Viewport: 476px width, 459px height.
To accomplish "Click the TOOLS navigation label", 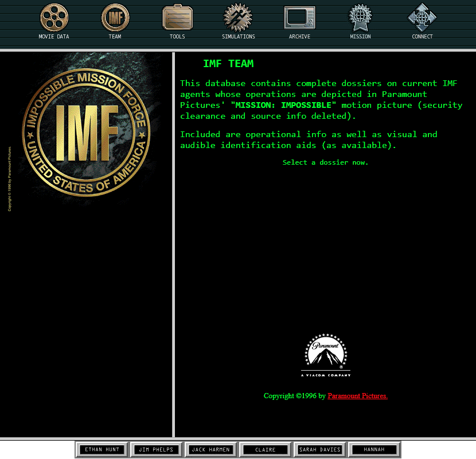I will tap(177, 37).
